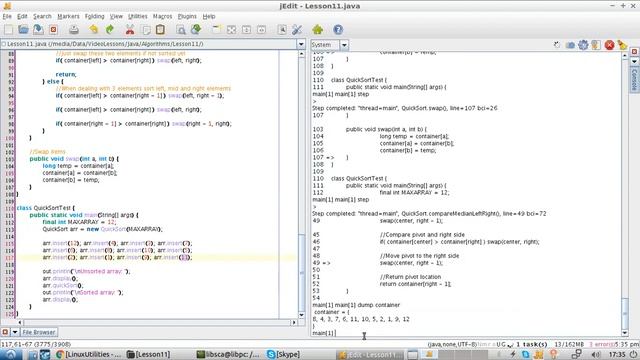
Task: Click the Print toolbar icon
Action: (73, 29)
